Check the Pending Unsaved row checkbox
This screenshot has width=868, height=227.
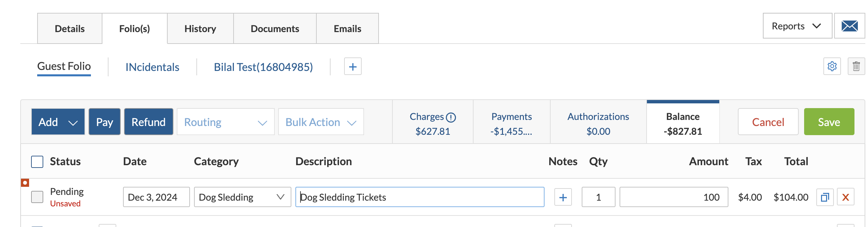[x=37, y=197]
